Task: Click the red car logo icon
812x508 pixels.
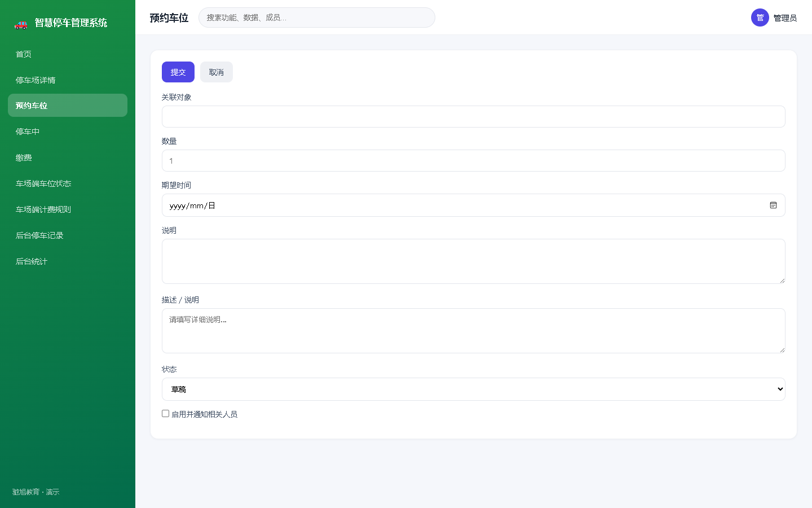Action: pyautogui.click(x=21, y=24)
